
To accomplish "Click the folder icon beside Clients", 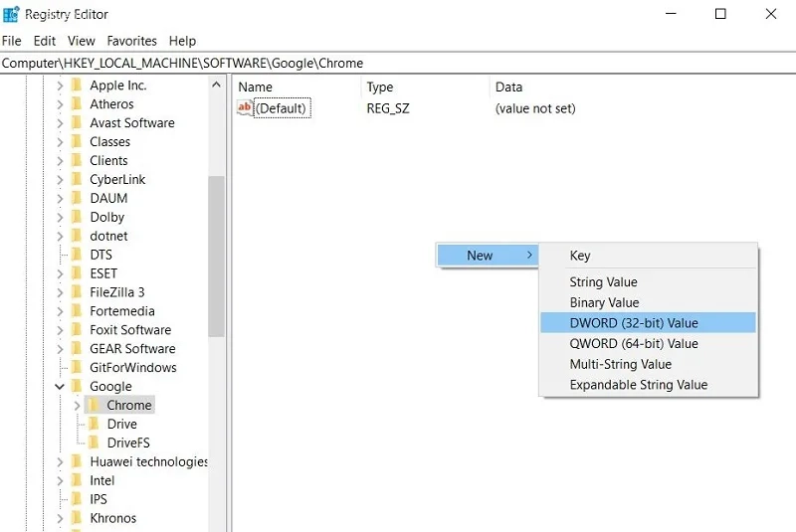I will (x=77, y=160).
